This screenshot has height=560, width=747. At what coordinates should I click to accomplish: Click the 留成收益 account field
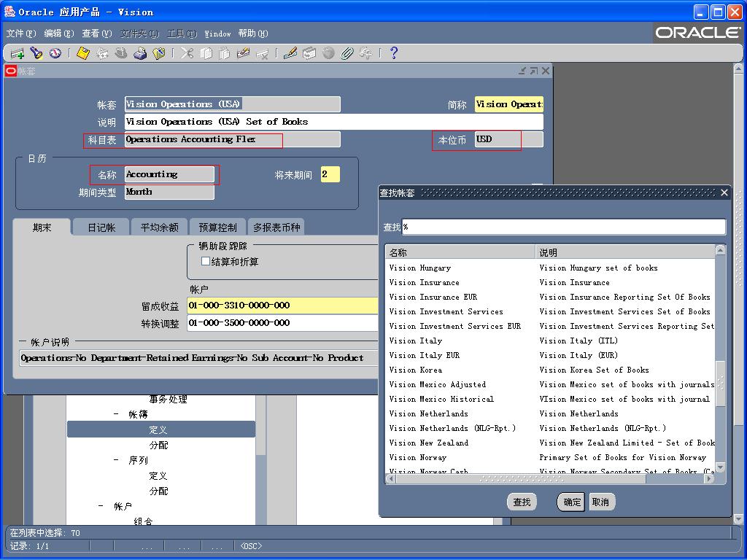tap(282, 306)
